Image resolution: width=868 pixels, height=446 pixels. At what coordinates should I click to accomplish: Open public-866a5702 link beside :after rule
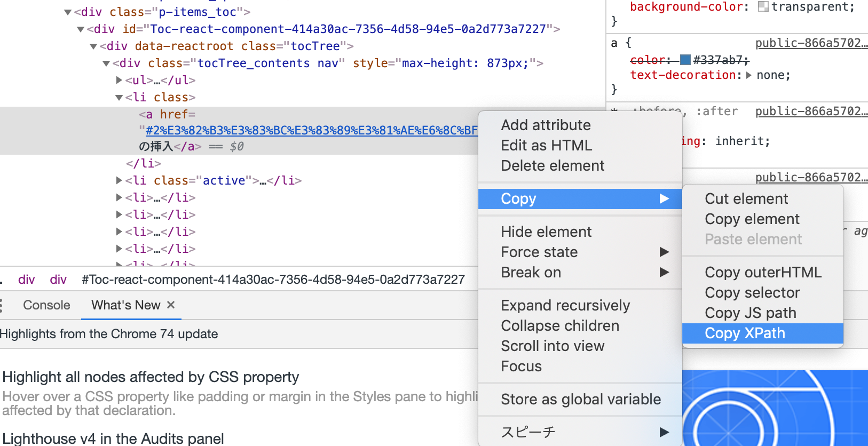click(x=811, y=111)
